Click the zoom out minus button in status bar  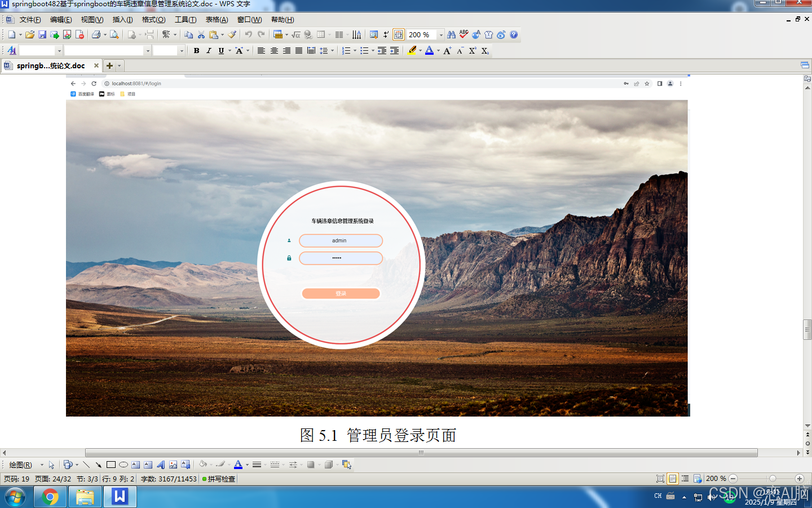(733, 479)
